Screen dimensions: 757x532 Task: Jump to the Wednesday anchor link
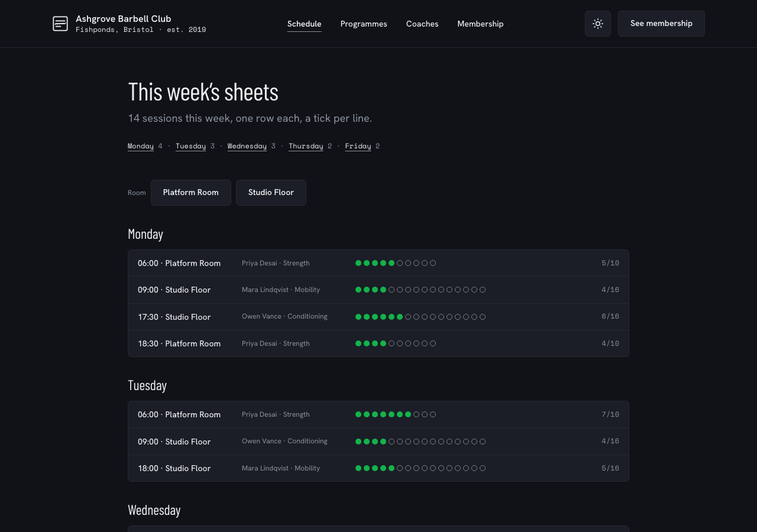click(247, 146)
